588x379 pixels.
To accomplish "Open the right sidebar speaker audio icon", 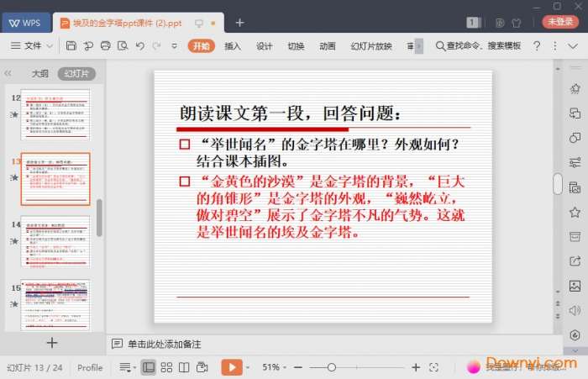I will click(575, 310).
